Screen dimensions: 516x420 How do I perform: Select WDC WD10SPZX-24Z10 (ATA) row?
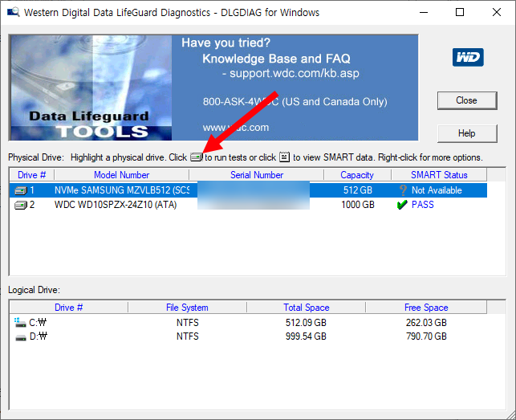[248, 205]
